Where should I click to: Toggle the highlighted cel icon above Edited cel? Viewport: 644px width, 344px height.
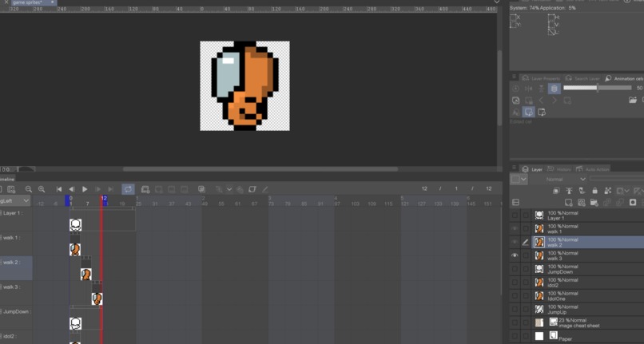coord(529,112)
